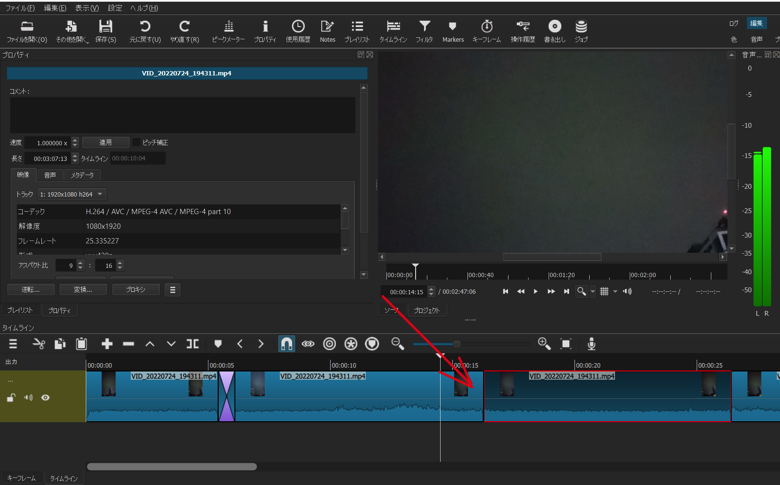Screen dimensions: 780x485
Task: Open the Peak Meter panel
Action: [x=228, y=31]
